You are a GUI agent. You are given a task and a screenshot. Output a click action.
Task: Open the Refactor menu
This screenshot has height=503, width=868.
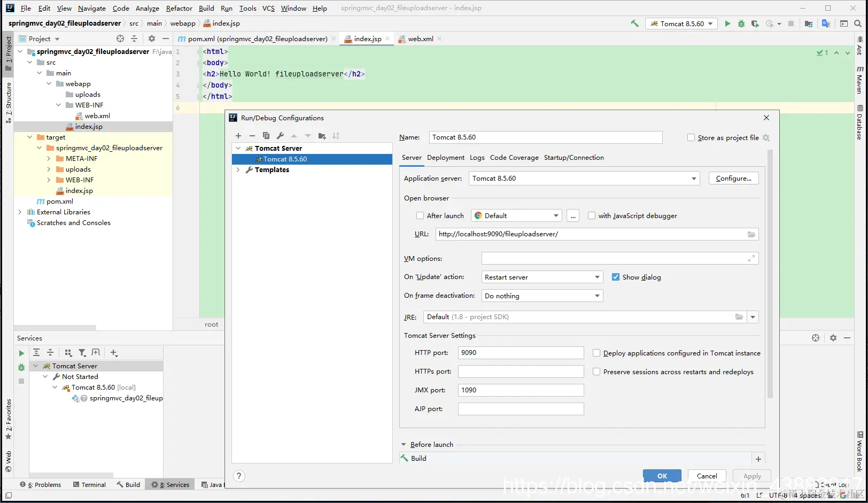(179, 8)
